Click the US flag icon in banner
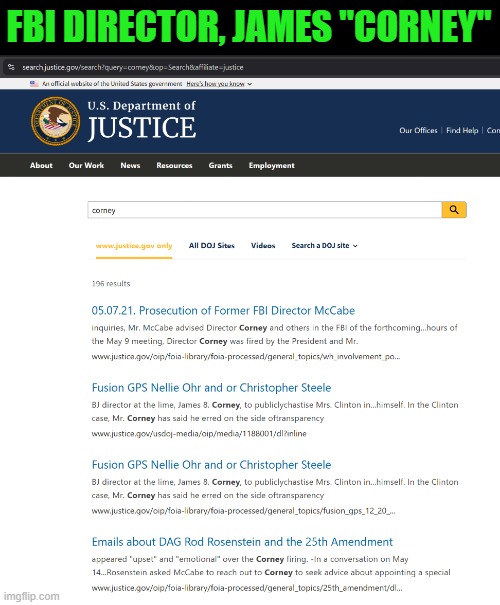 pos(34,83)
